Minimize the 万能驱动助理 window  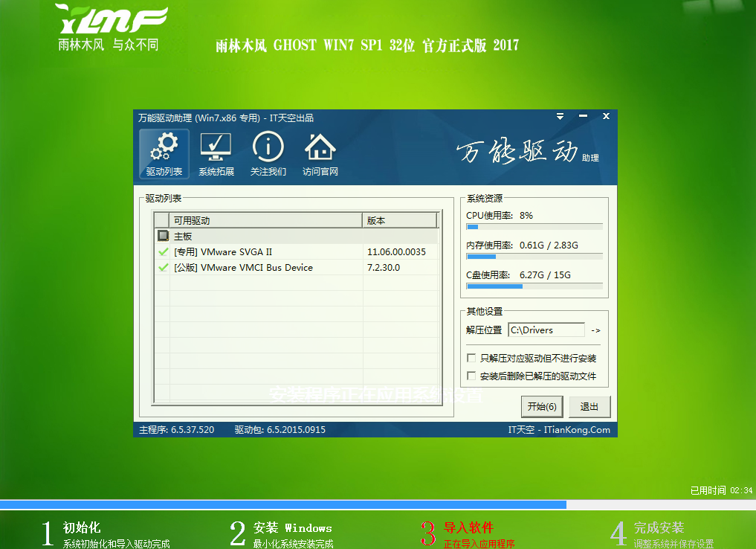(583, 116)
